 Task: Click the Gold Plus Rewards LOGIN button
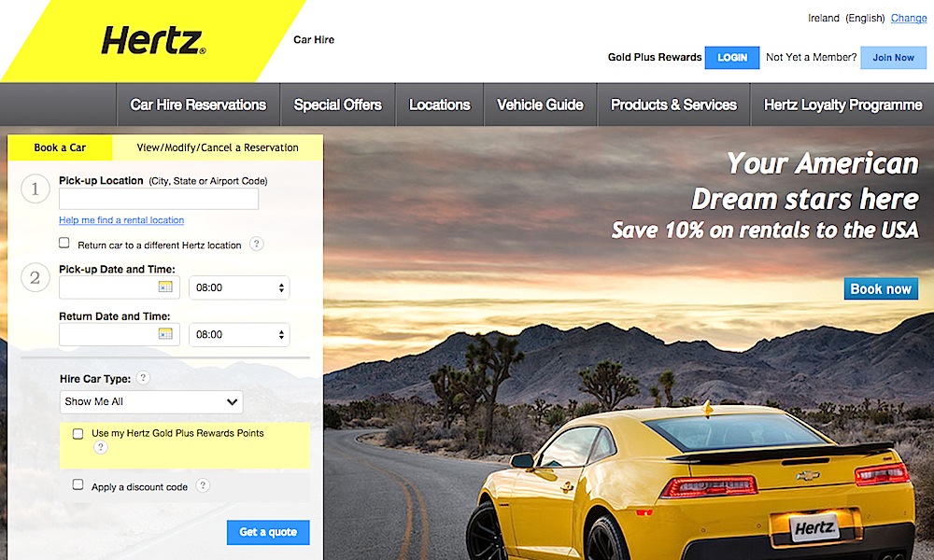tap(732, 58)
